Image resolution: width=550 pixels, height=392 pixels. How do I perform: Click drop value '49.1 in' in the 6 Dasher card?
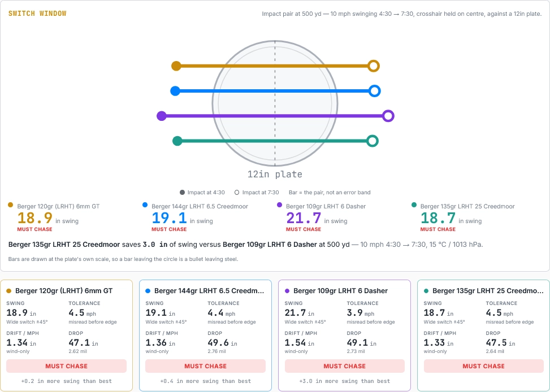tap(361, 342)
